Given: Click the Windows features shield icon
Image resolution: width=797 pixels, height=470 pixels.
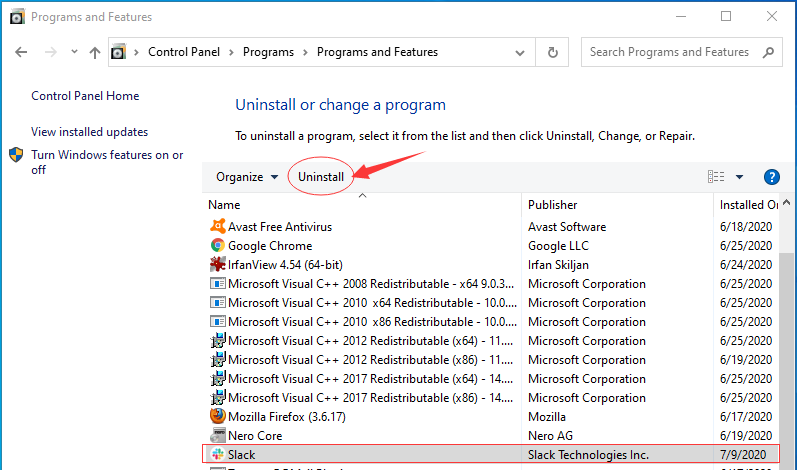Looking at the screenshot, I should point(16,154).
